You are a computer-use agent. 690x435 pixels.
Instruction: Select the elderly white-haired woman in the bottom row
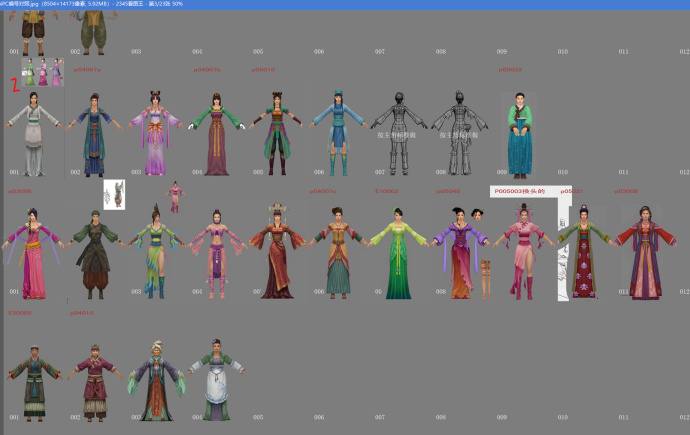point(153,378)
